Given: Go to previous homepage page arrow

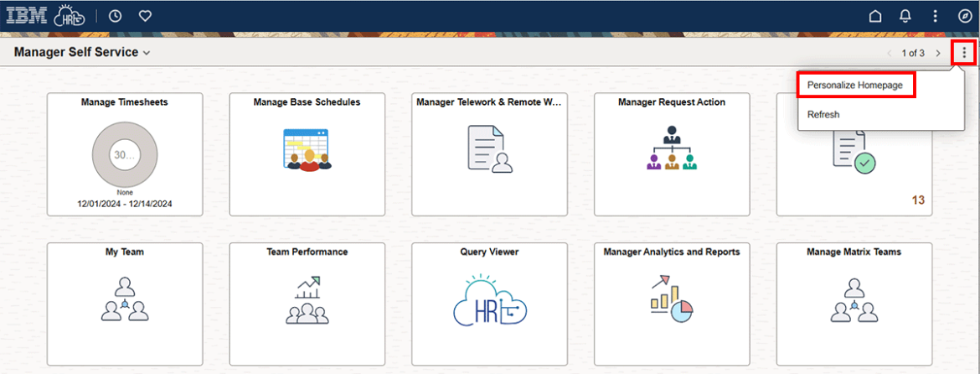Looking at the screenshot, I should click(x=890, y=53).
